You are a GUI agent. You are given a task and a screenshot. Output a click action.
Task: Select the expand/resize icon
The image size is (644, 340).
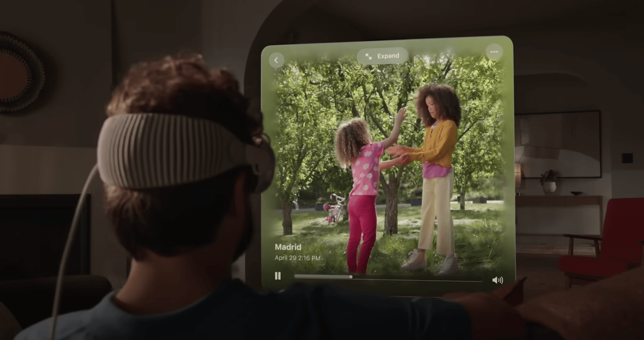click(367, 56)
